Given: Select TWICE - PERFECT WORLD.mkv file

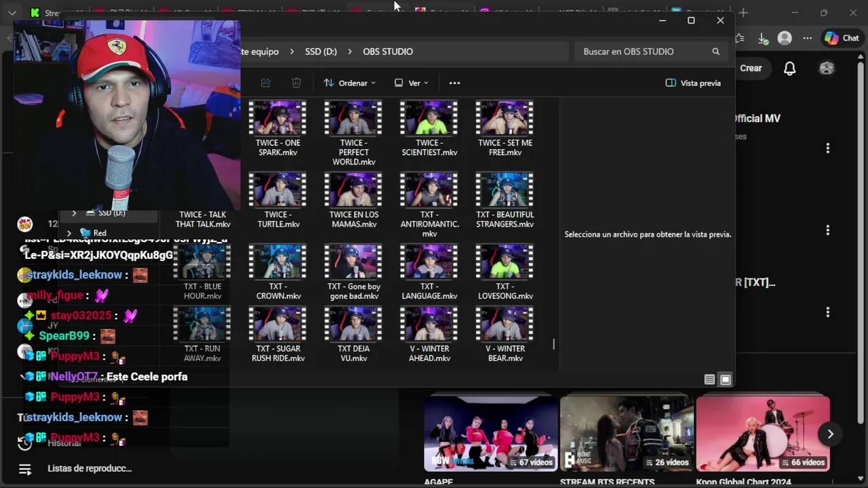Looking at the screenshot, I should pyautogui.click(x=353, y=134).
